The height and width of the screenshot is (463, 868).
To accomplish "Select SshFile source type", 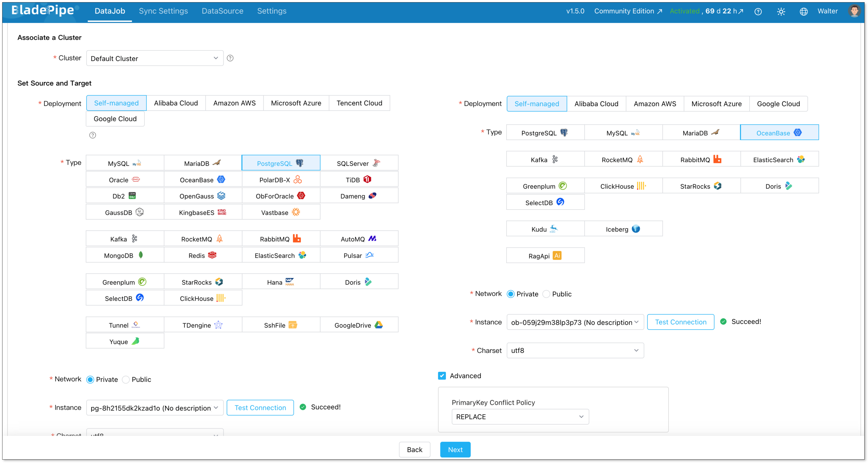I will click(x=281, y=325).
